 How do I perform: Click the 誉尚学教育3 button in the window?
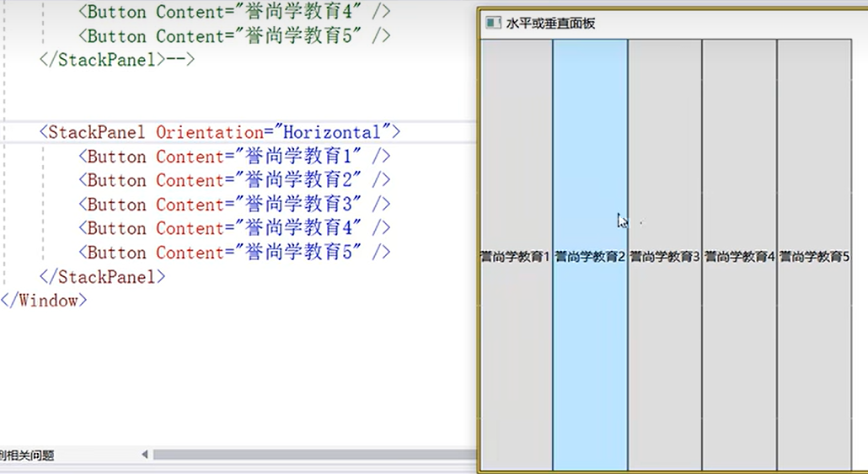pyautogui.click(x=665, y=254)
